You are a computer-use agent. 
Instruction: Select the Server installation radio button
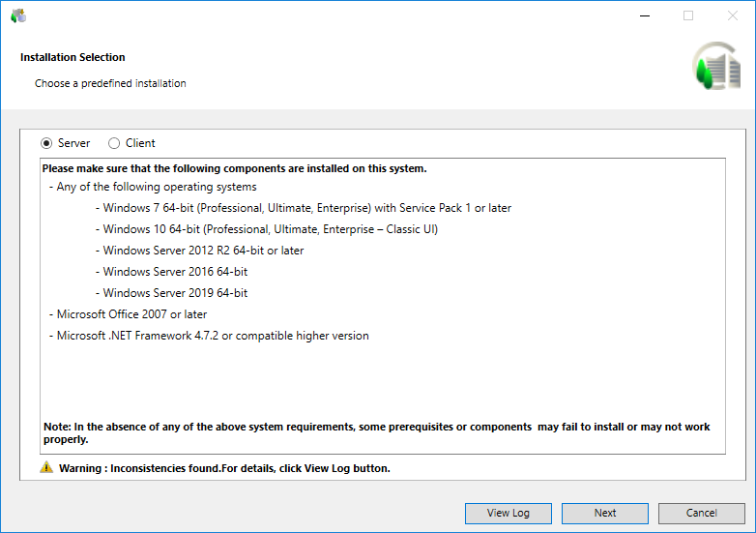(x=46, y=143)
